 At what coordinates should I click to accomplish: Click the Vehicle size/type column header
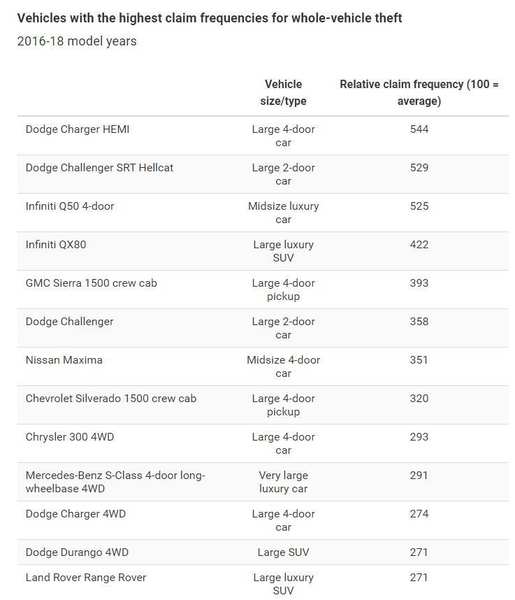[x=283, y=93]
